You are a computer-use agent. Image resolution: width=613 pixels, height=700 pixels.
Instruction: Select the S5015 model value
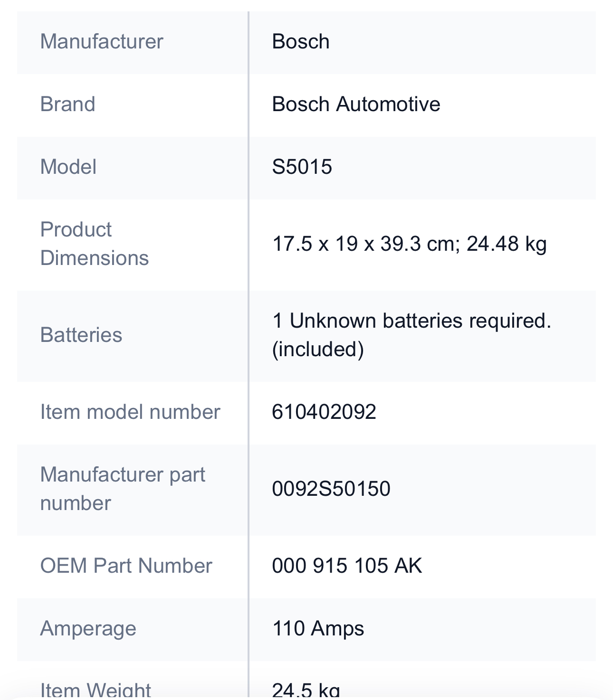pos(302,167)
